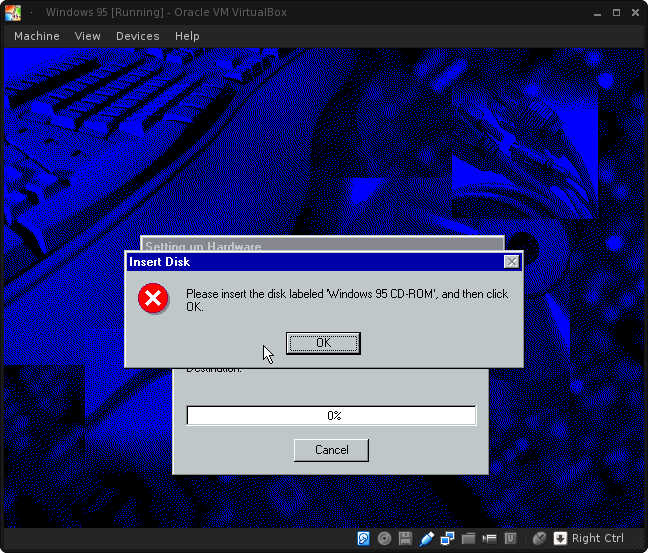648x553 pixels.
Task: Maximize the VirtualBox window
Action: pos(616,13)
